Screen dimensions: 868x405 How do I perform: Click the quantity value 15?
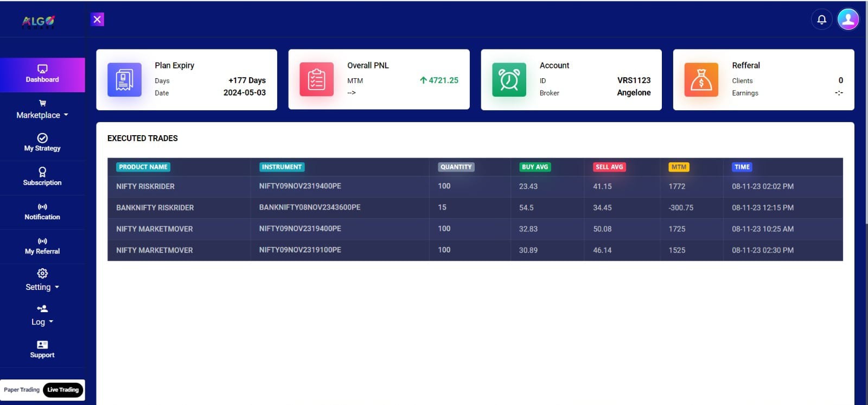coord(442,207)
